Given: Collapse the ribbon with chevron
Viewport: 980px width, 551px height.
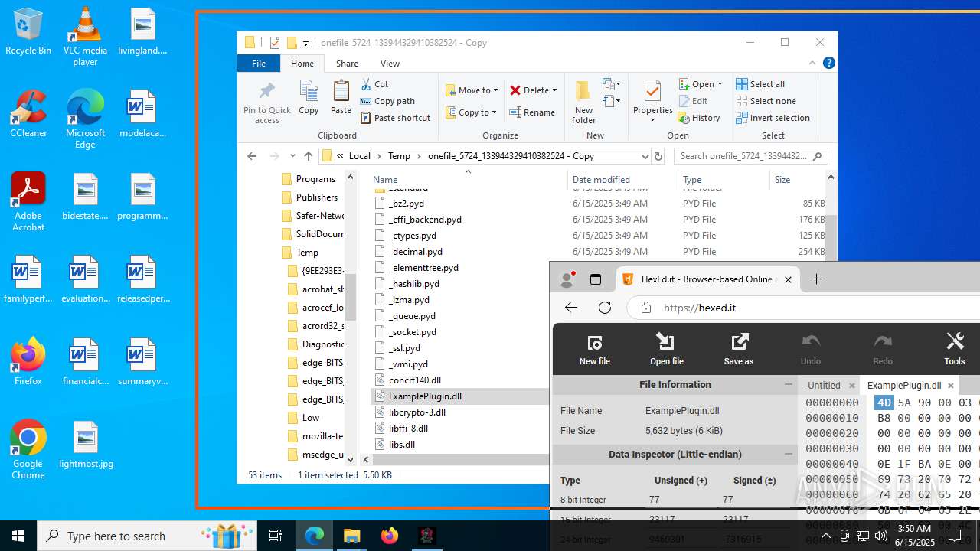Looking at the screenshot, I should (x=812, y=64).
